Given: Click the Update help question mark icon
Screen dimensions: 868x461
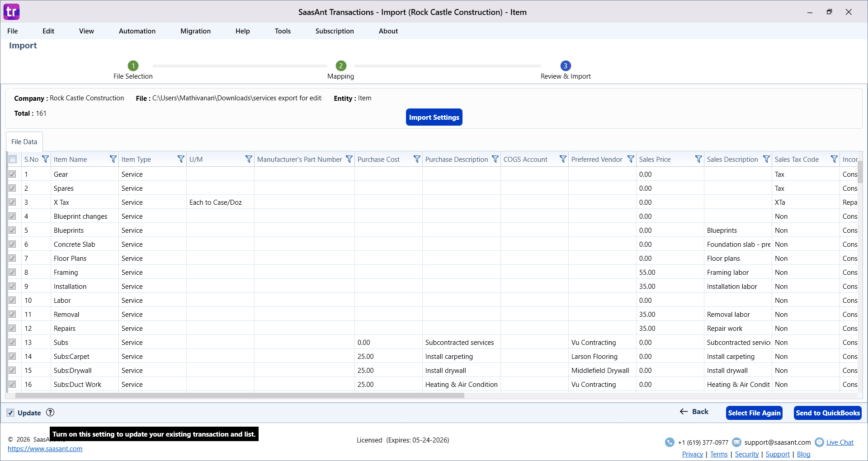Looking at the screenshot, I should [x=50, y=412].
